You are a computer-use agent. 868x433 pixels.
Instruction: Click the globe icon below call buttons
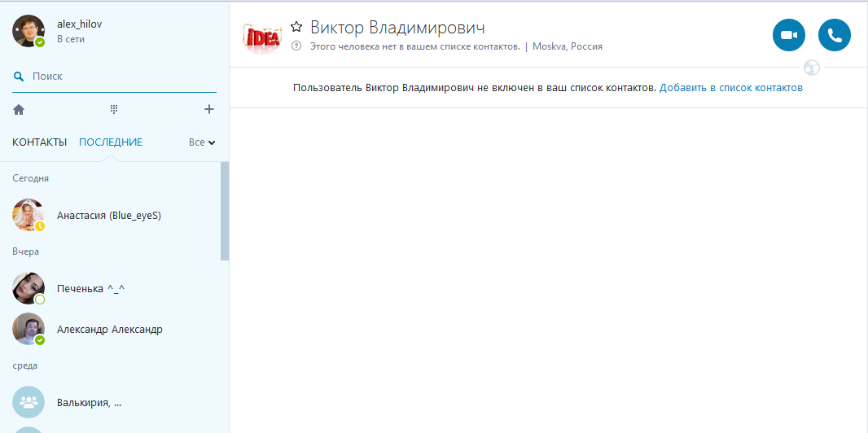click(811, 68)
